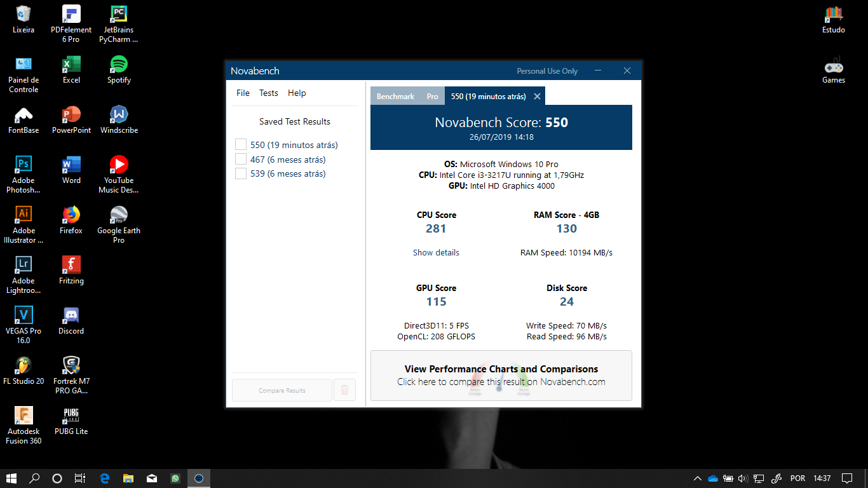The width and height of the screenshot is (868, 488).
Task: Open YouTube Music Desktop shortcut
Action: [119, 174]
